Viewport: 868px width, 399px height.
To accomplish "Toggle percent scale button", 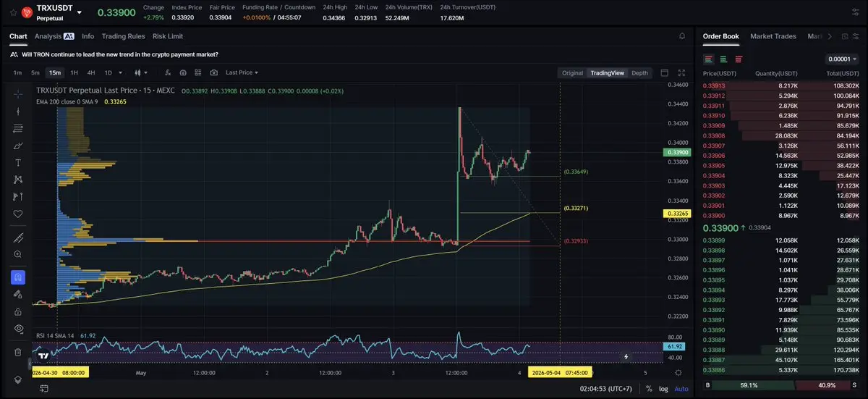I will pos(649,389).
